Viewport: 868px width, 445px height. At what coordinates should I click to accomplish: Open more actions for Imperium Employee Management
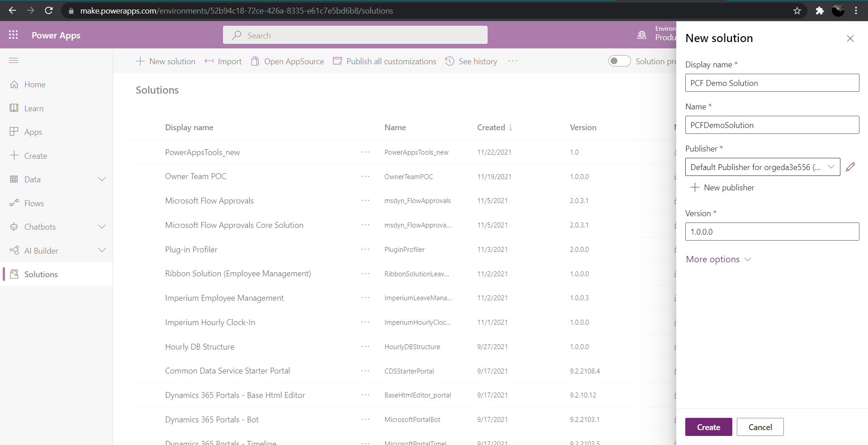pyautogui.click(x=365, y=298)
